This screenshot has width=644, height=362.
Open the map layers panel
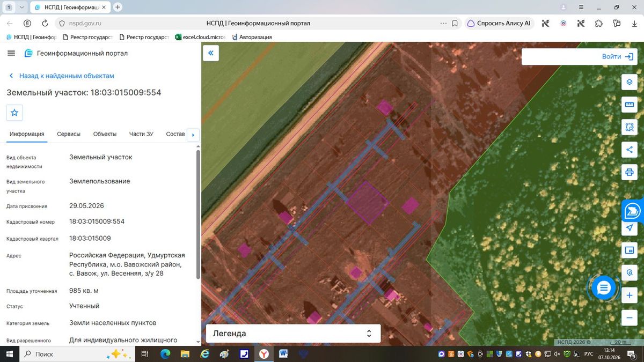[x=630, y=82]
